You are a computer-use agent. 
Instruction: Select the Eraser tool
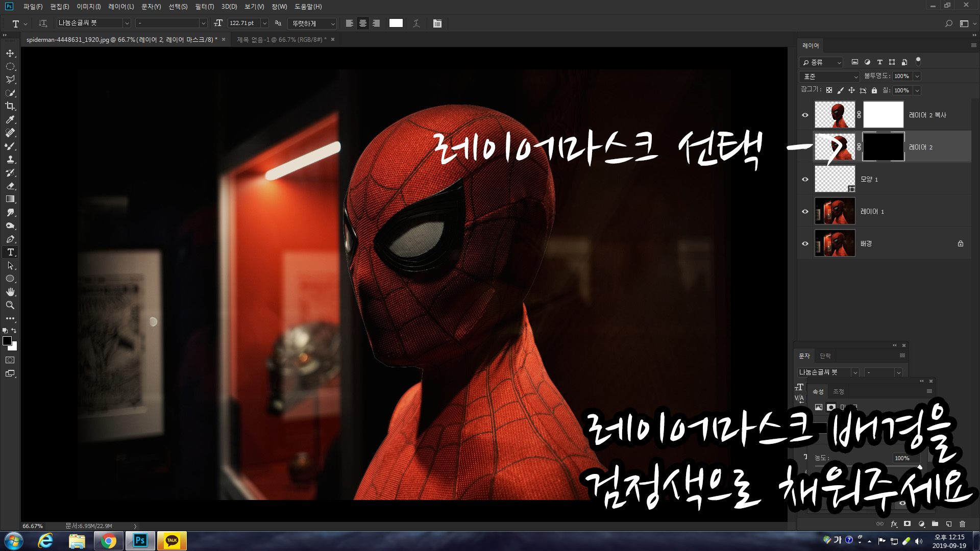(x=10, y=186)
